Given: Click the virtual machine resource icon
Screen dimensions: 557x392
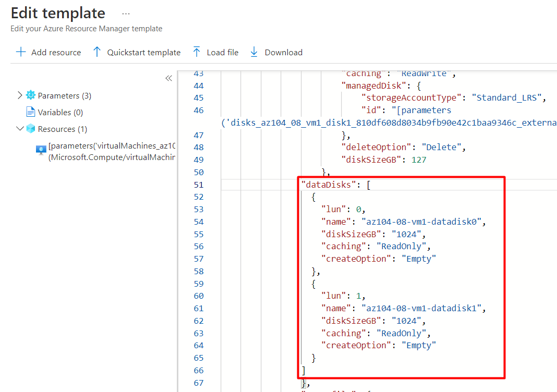Looking at the screenshot, I should coord(41,150).
